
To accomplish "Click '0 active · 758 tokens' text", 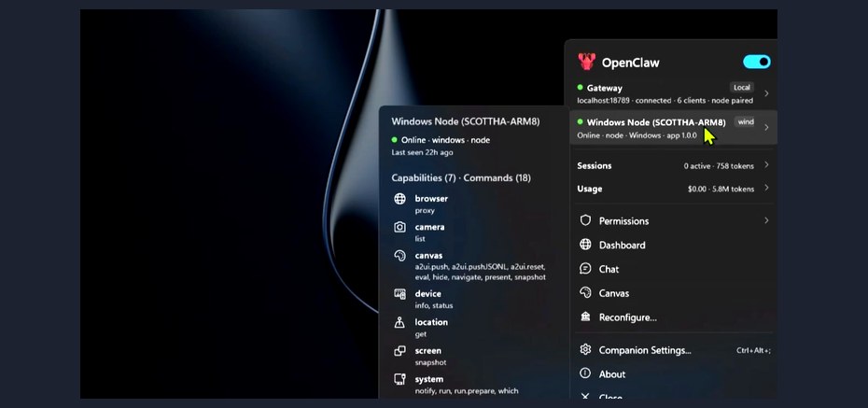I will (719, 166).
